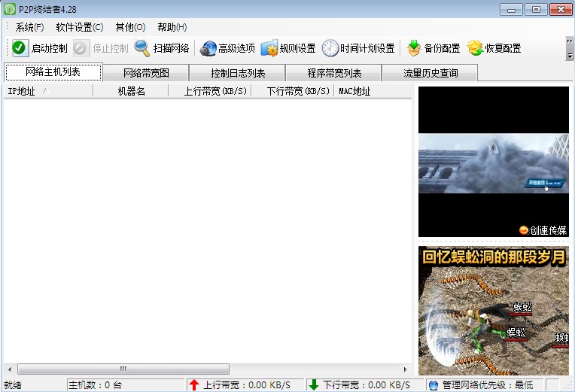Screen dimensions: 575x392
Task: Click the Backup Configuration download icon
Action: [x=414, y=48]
